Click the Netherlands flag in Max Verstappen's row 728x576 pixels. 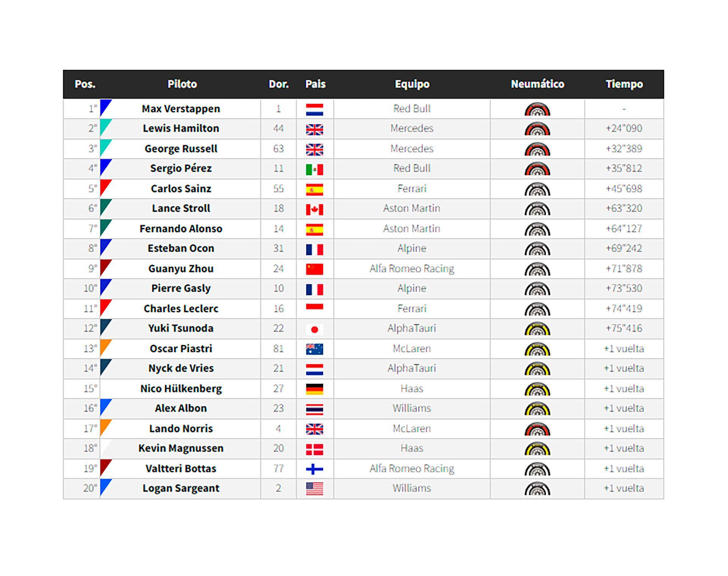point(314,110)
